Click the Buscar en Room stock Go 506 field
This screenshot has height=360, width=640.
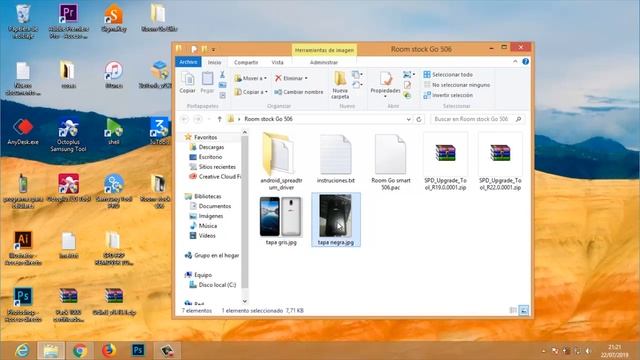coord(477,119)
